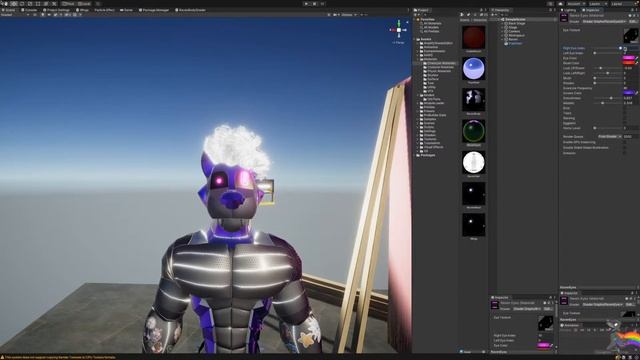Screen dimensions: 640x360
Task: Select the red sphere material thumbnail
Action: pyautogui.click(x=473, y=37)
